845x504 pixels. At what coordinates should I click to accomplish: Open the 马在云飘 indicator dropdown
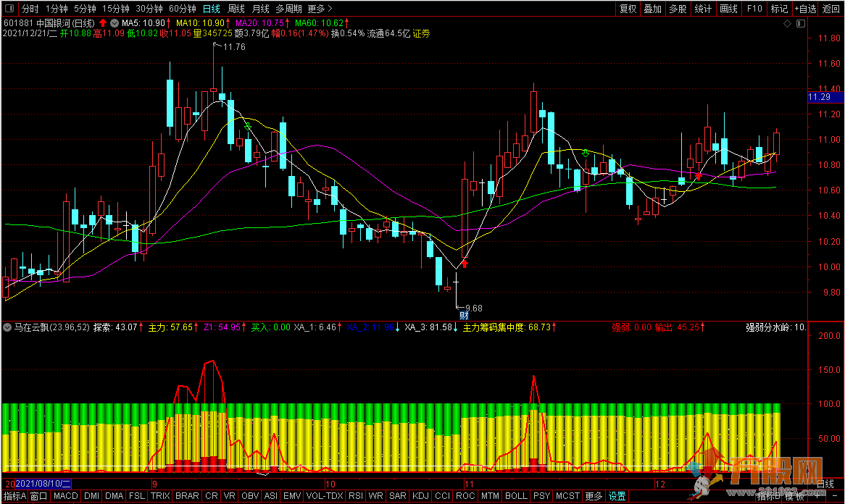point(7,327)
